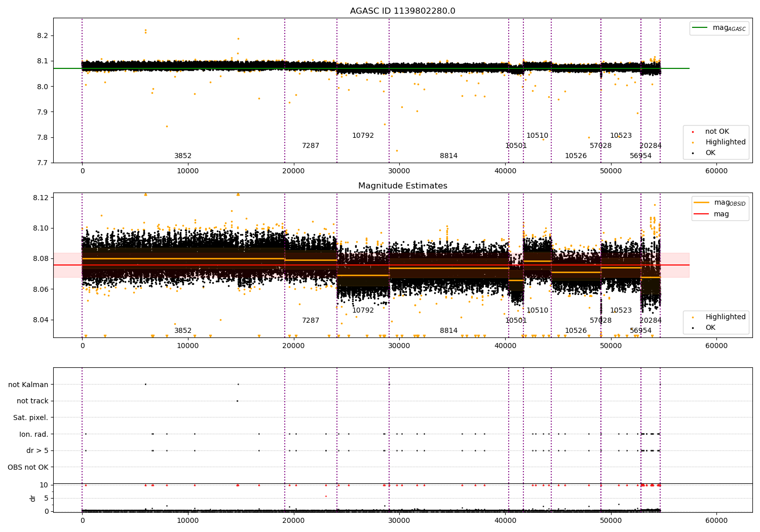Click OBSID label 3852 in Magnitude Estimates plot
The height and width of the screenshot is (532, 760).
183,331
